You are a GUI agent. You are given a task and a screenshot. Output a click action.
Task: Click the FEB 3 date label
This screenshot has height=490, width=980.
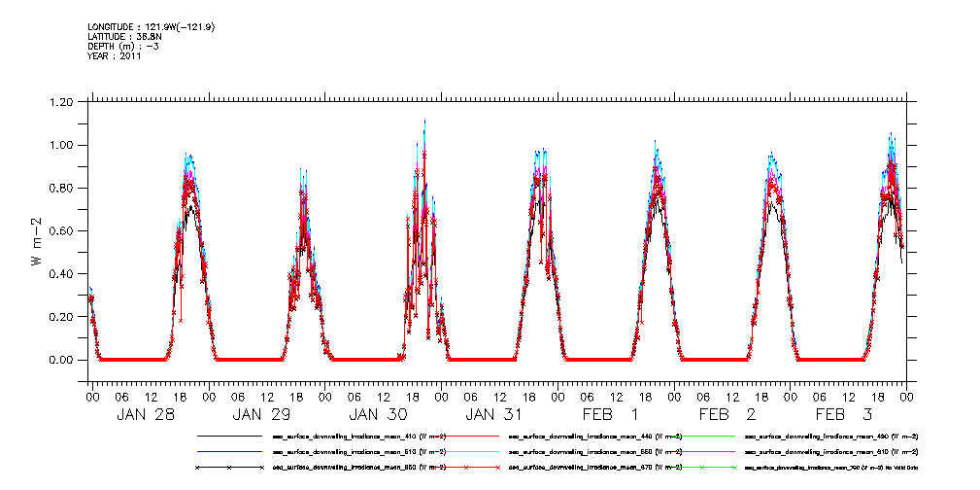(844, 414)
